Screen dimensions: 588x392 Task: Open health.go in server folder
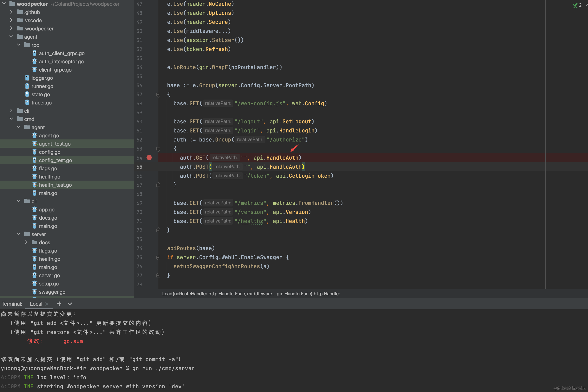50,259
